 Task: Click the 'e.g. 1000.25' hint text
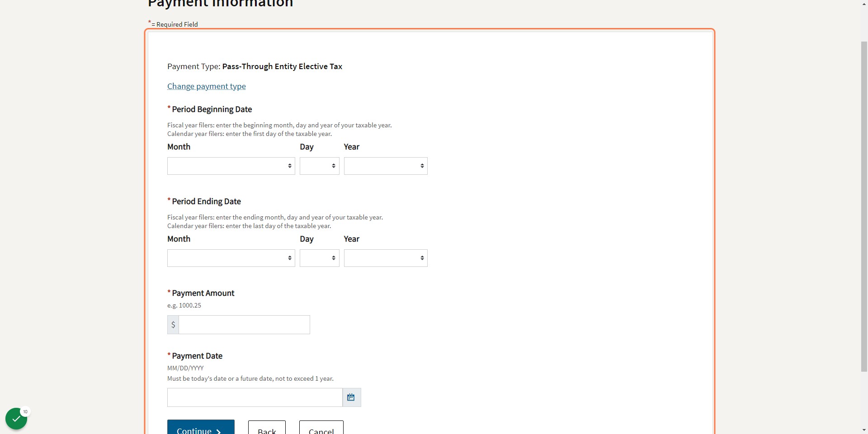(184, 305)
